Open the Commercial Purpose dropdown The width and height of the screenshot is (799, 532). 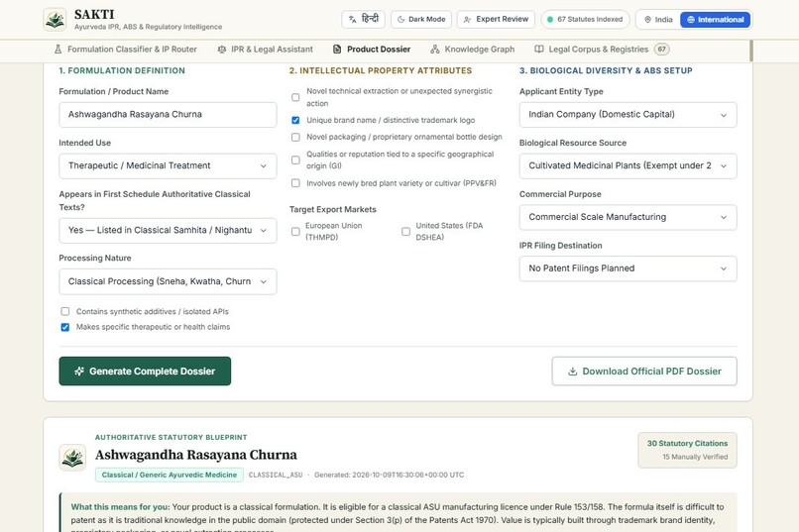(628, 217)
